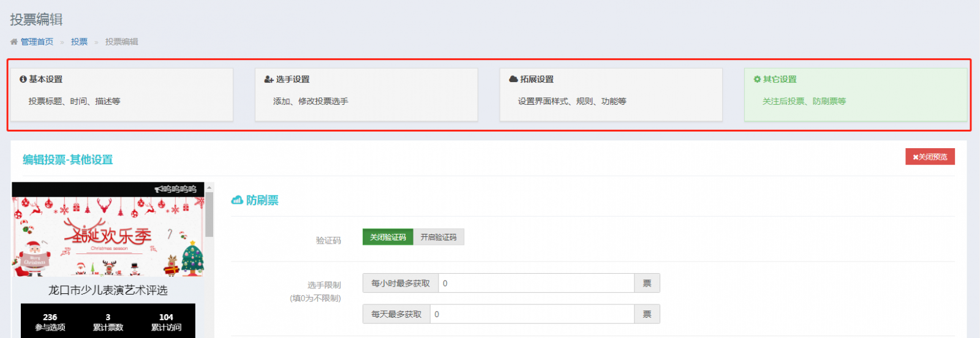Click the megaphone icon in the preview top bar

coord(157,189)
